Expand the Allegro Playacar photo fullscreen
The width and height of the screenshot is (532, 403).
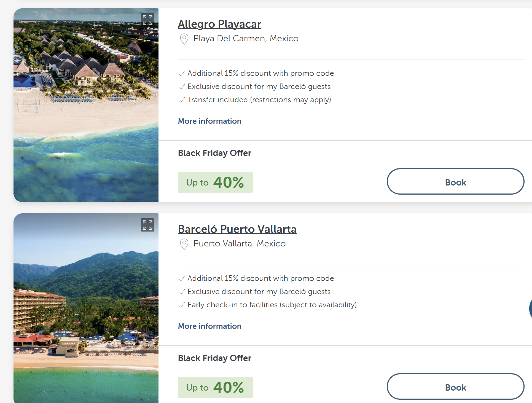[147, 20]
